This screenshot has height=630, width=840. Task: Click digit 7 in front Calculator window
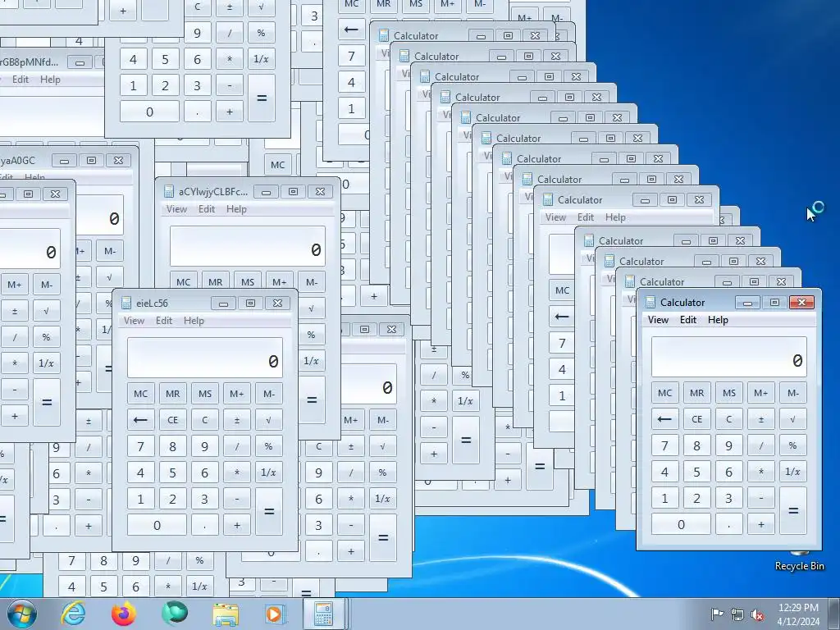pos(664,445)
